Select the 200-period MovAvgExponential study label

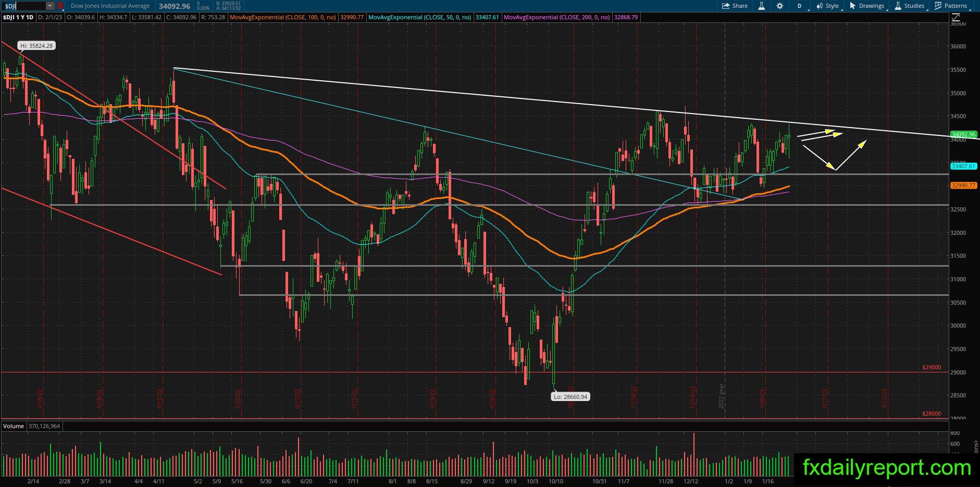click(x=557, y=17)
